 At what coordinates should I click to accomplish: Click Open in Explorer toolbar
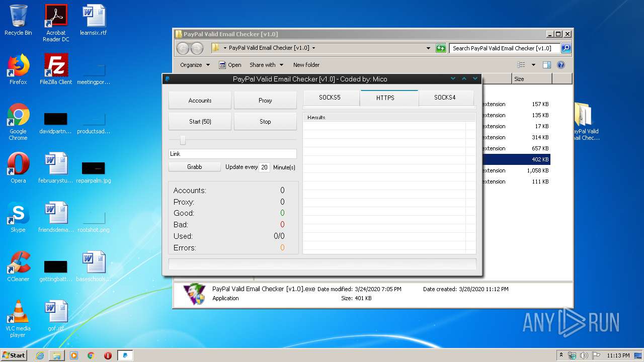tap(230, 65)
